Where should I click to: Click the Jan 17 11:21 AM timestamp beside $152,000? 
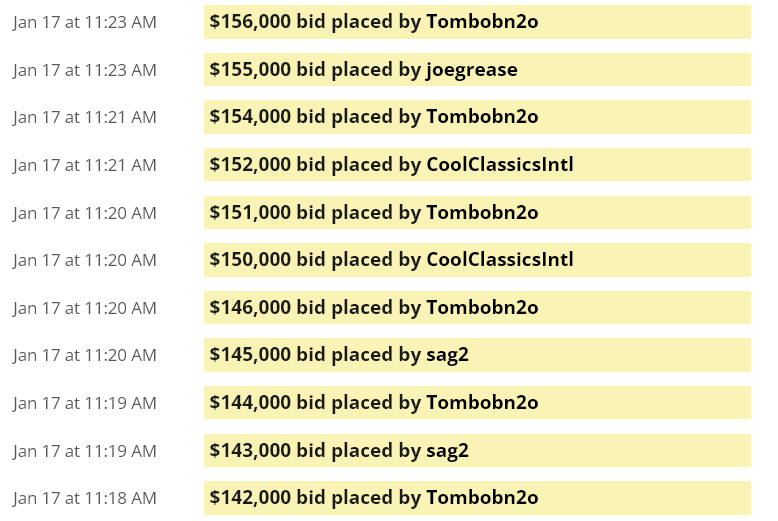[x=85, y=165]
